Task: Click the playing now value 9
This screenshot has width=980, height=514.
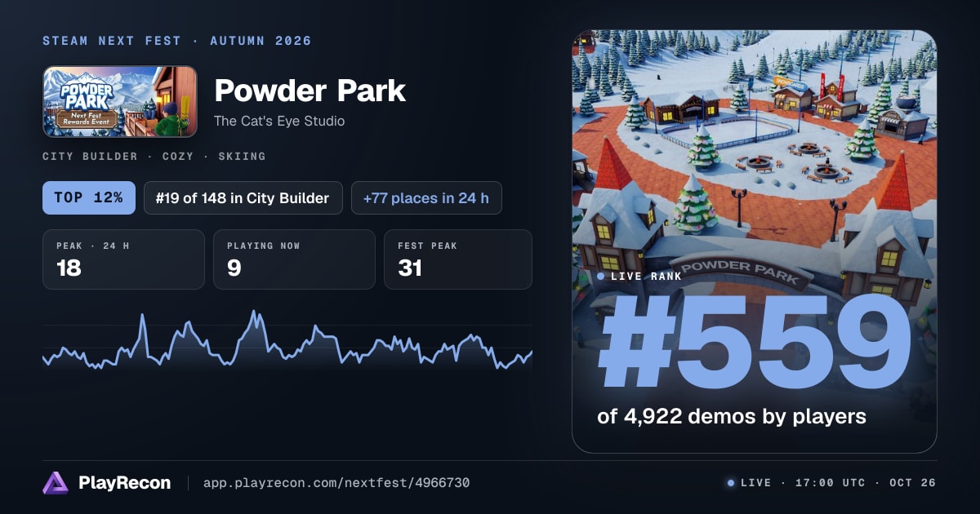Action: coord(234,268)
